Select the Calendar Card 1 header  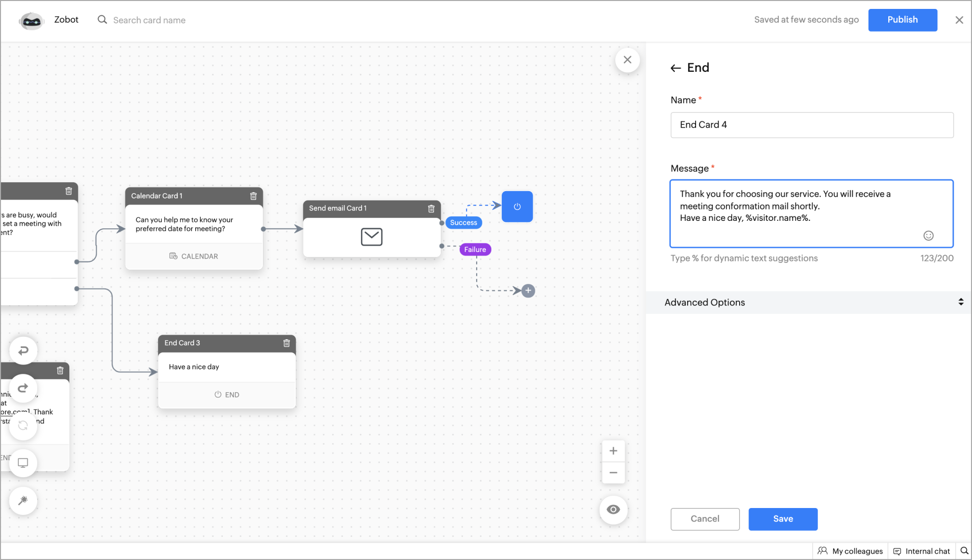coord(194,196)
